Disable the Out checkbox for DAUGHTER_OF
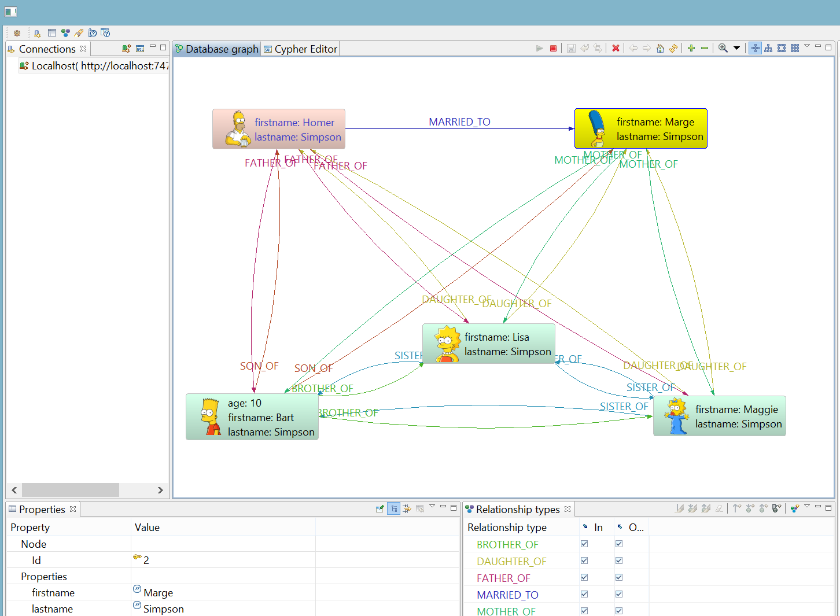This screenshot has height=616, width=840. pyautogui.click(x=618, y=560)
